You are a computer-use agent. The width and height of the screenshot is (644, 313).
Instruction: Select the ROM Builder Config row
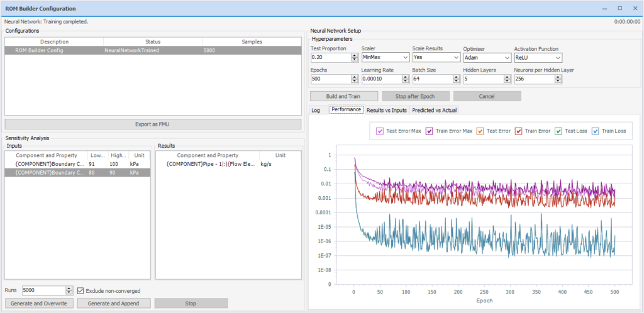pyautogui.click(x=153, y=50)
